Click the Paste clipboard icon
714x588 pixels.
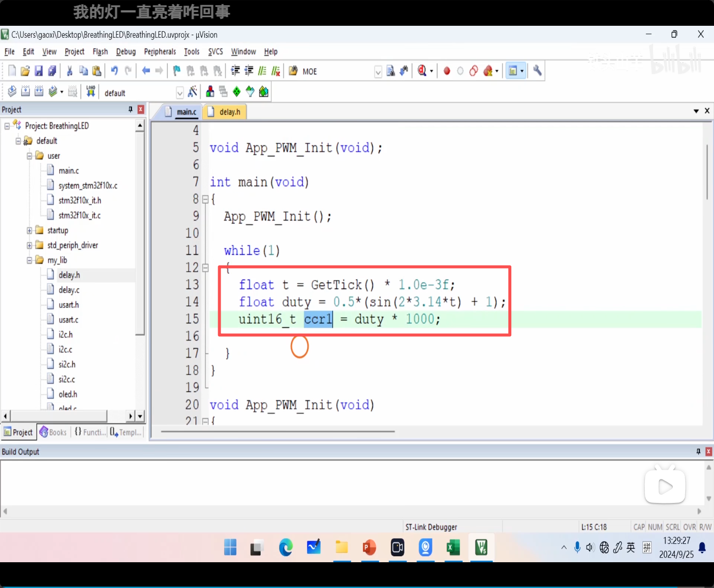pos(97,71)
